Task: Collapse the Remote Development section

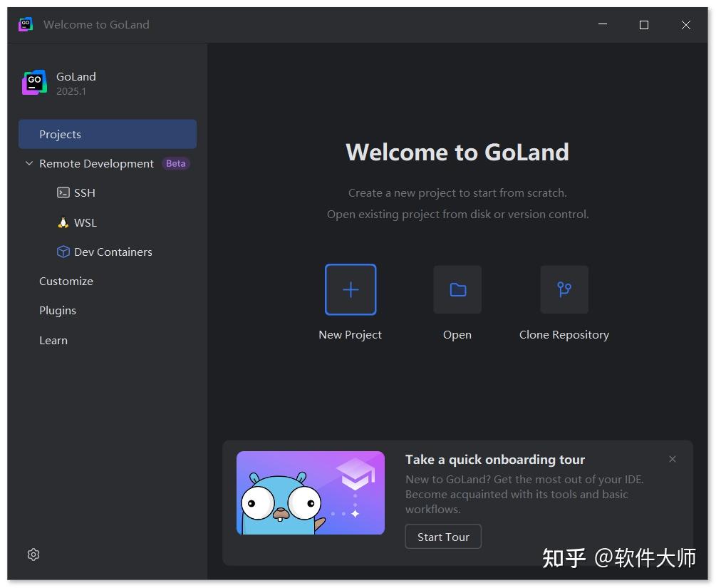Action: [28, 163]
